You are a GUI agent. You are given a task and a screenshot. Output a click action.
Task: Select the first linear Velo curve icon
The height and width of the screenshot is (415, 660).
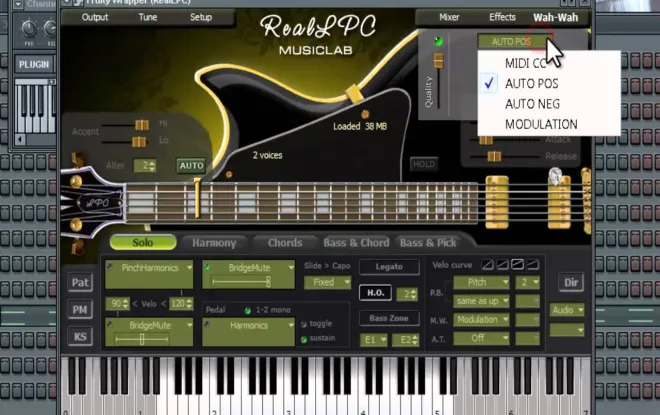487,265
